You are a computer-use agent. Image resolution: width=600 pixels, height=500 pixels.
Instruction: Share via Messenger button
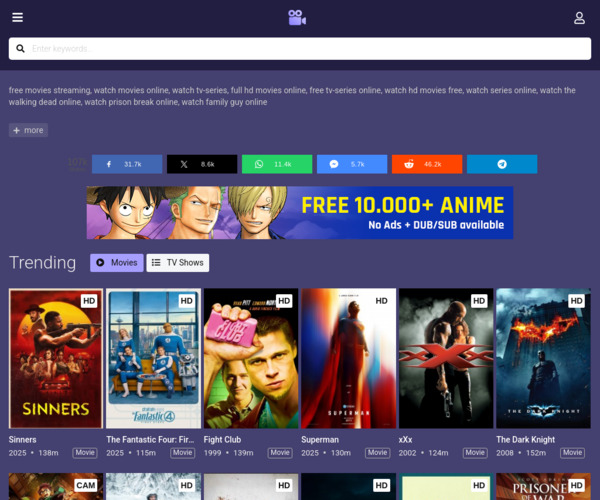click(352, 164)
